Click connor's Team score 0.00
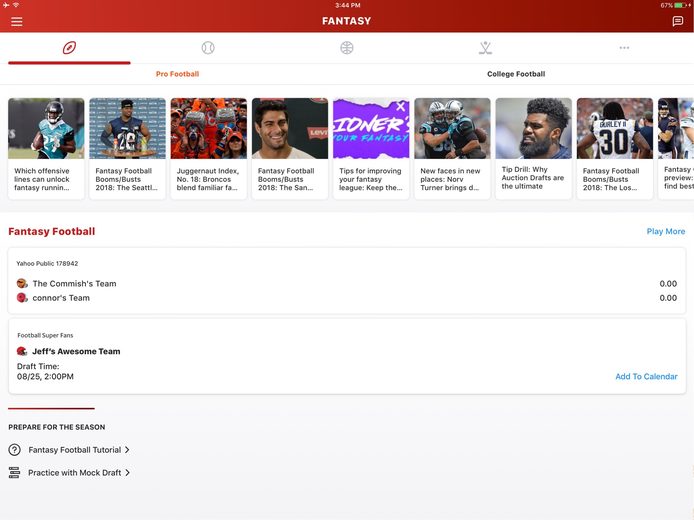 (x=668, y=298)
